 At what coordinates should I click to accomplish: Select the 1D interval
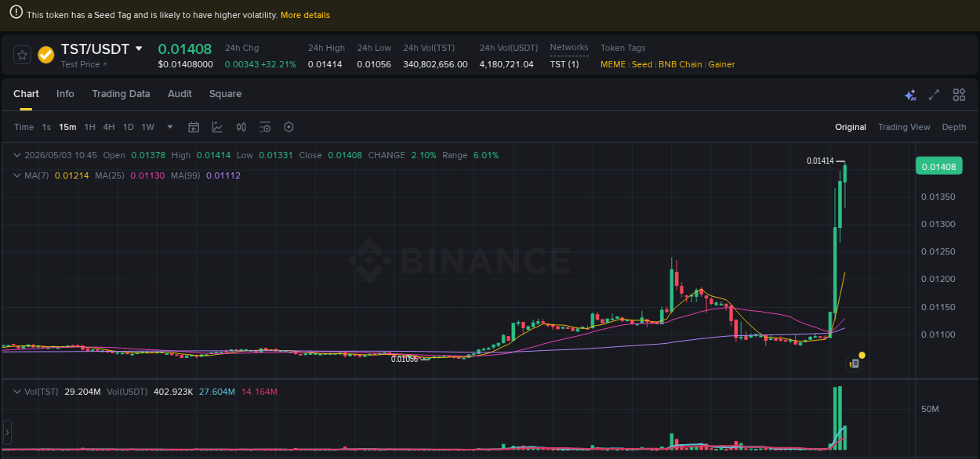point(128,127)
